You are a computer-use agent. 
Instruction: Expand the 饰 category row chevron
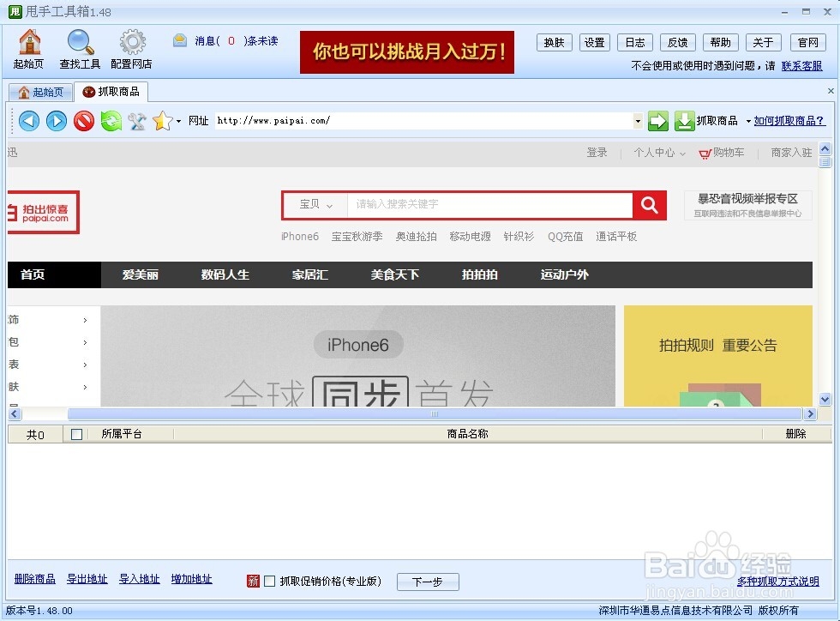click(85, 320)
